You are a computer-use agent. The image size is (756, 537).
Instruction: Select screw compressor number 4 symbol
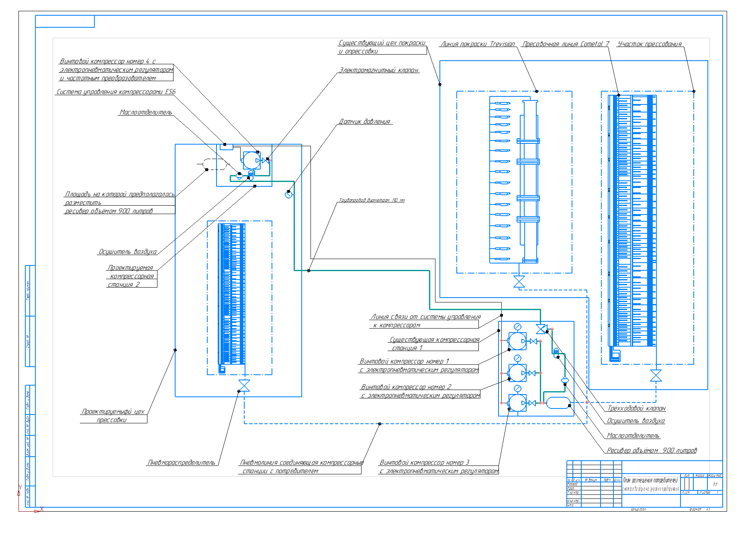point(251,160)
